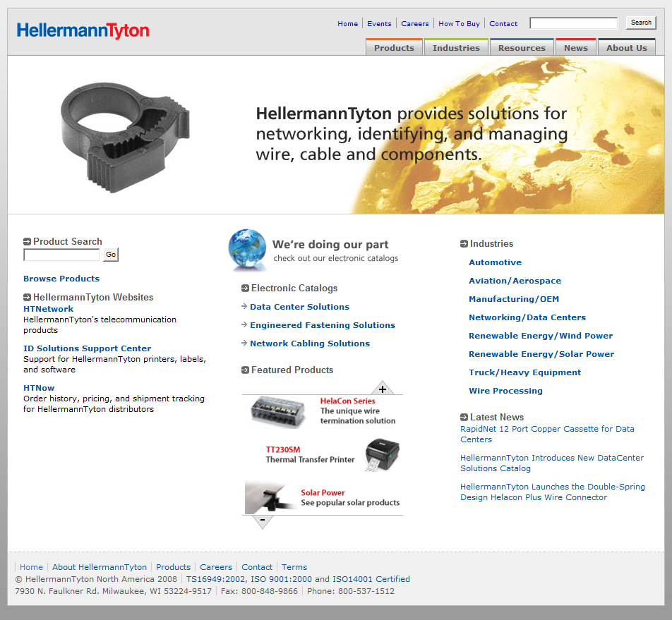Screen dimensions: 672x620
Task: Open Careers in the footer
Action: (216, 567)
